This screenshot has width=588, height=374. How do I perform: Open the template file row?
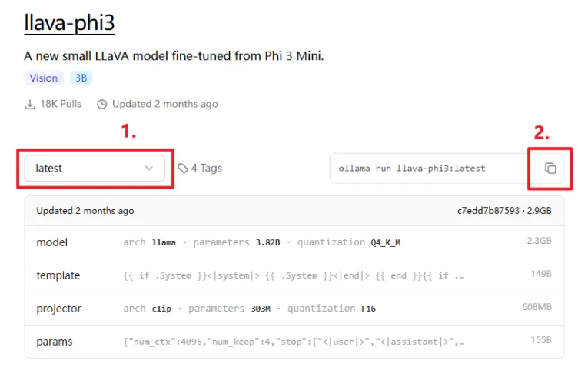click(294, 275)
